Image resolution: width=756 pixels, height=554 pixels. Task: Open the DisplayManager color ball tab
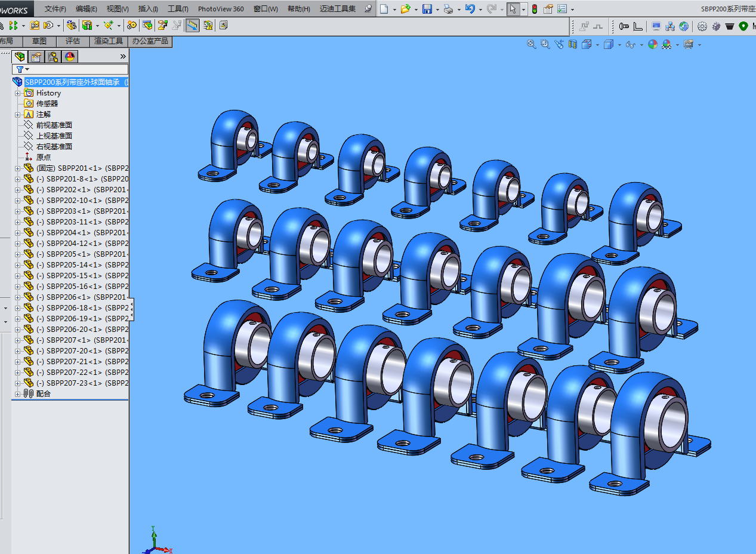tap(70, 57)
